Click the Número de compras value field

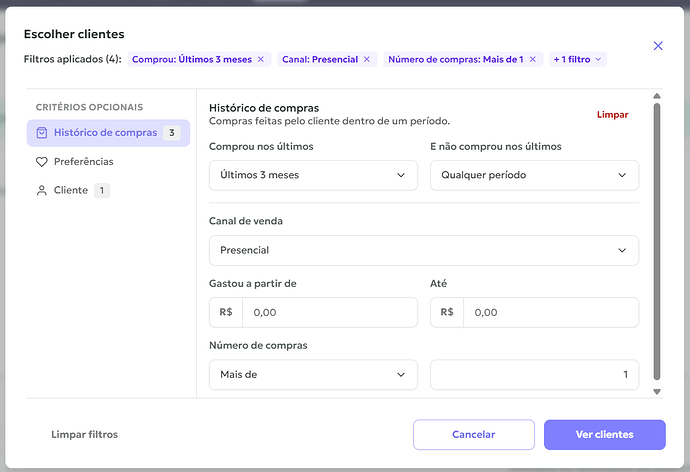(x=534, y=375)
